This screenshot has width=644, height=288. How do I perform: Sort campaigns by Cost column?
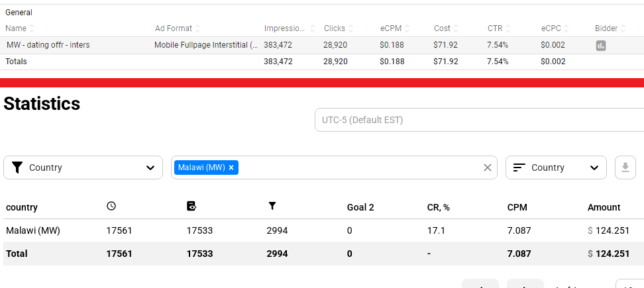tap(456, 28)
